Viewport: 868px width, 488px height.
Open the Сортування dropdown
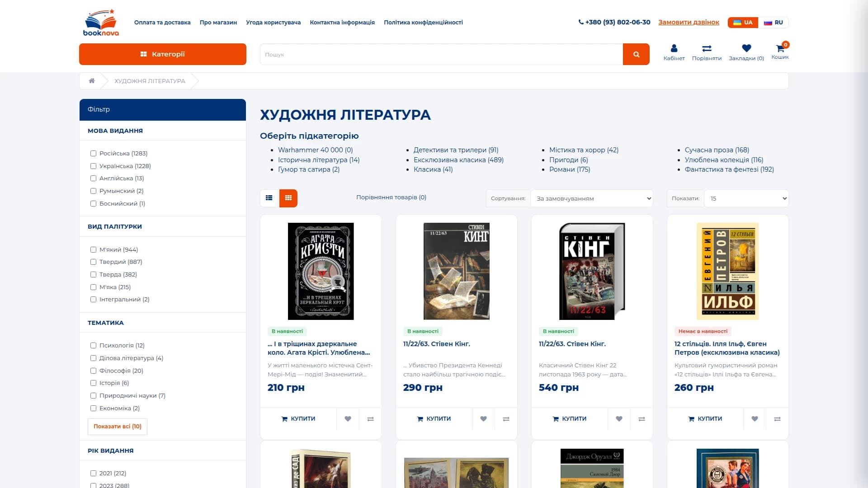[592, 198]
